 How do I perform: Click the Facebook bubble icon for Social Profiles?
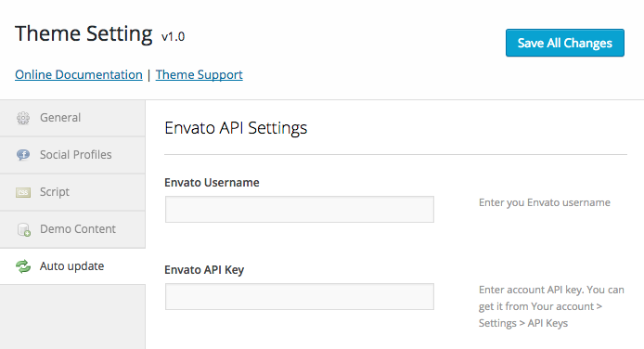tap(23, 155)
